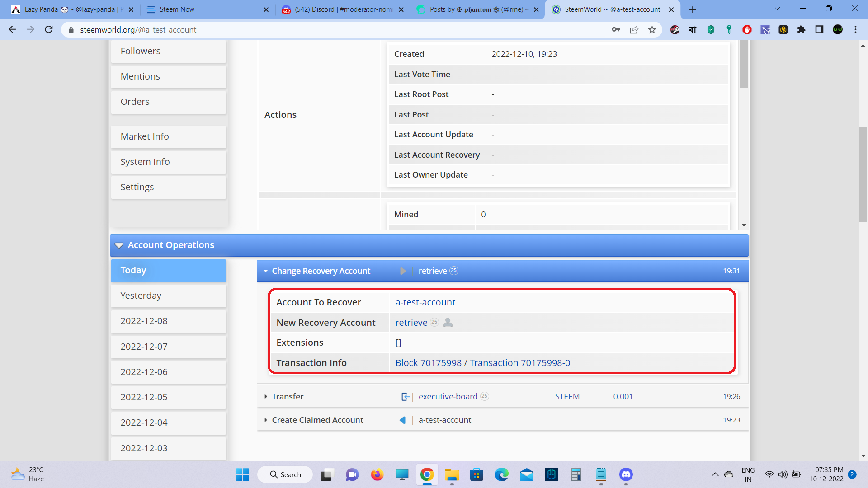This screenshot has height=488, width=868.
Task: Open the executive-board account link
Action: (448, 397)
